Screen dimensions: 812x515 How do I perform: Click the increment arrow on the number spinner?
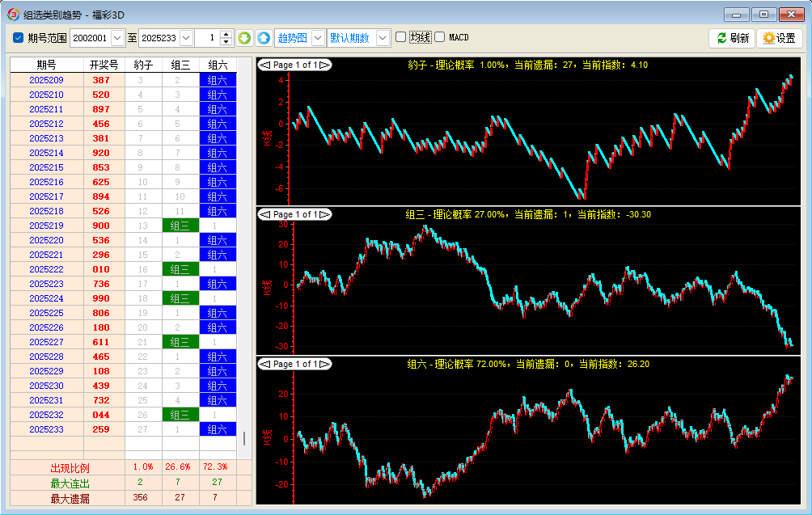(225, 34)
